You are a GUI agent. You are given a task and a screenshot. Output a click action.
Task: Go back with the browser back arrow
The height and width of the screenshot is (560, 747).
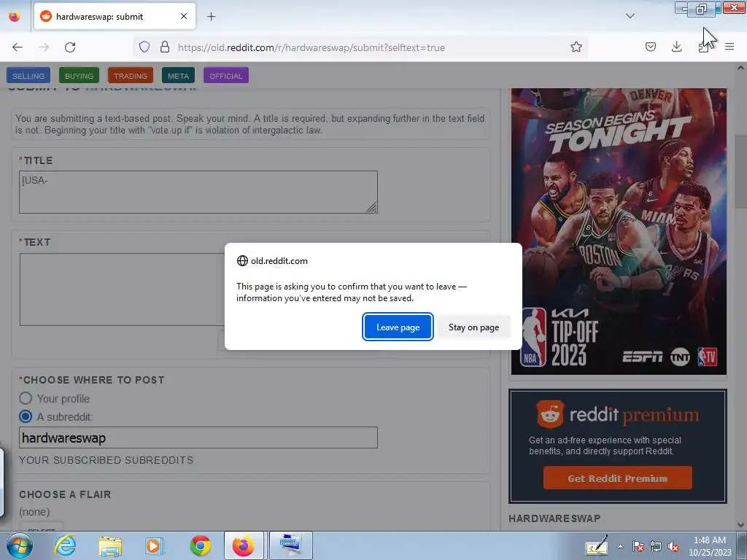tap(18, 47)
